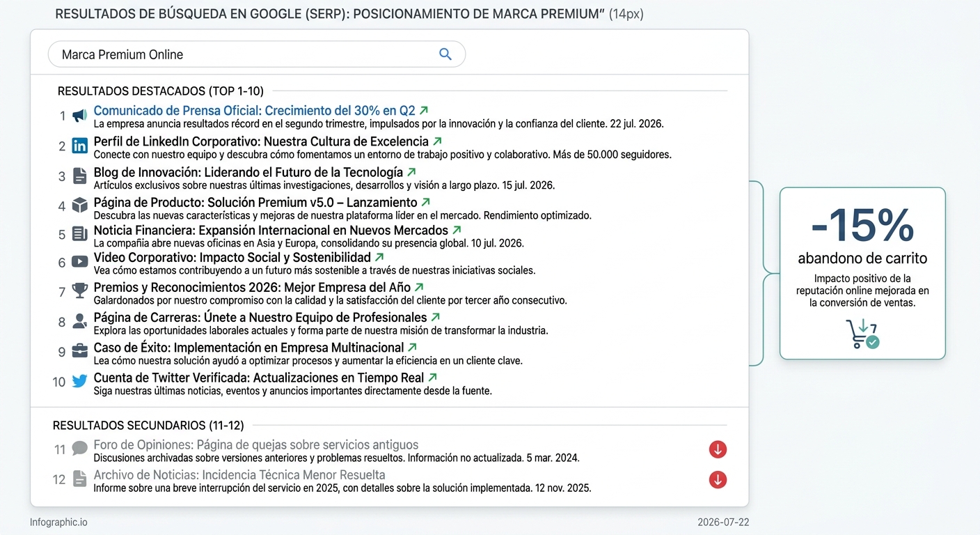Click the RESULTADOS SECUNDARIOS (11-12) heading
The height and width of the screenshot is (535, 980).
(149, 425)
